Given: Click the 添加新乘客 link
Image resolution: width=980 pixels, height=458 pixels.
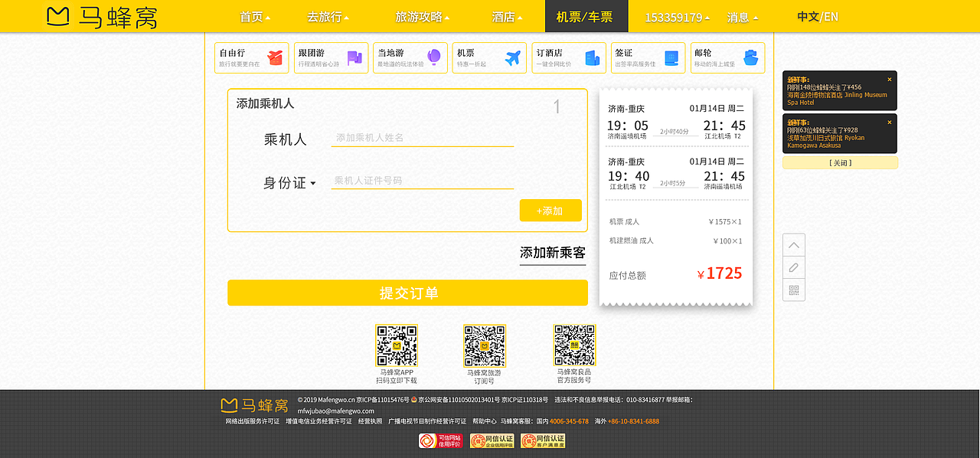Looking at the screenshot, I should tap(552, 254).
